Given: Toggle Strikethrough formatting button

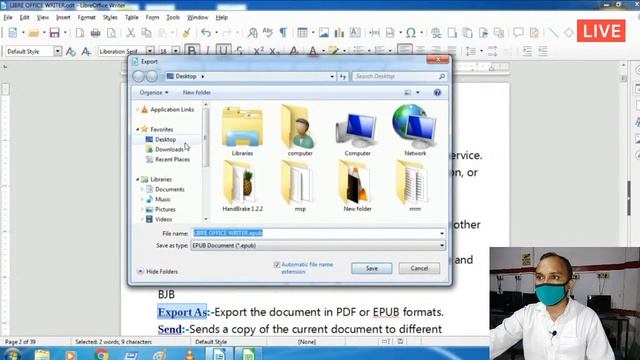Looking at the screenshot, I should pos(240,51).
